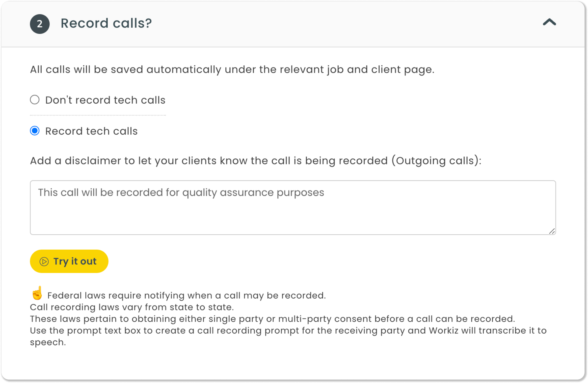Click the pointing finger emoji

37,293
